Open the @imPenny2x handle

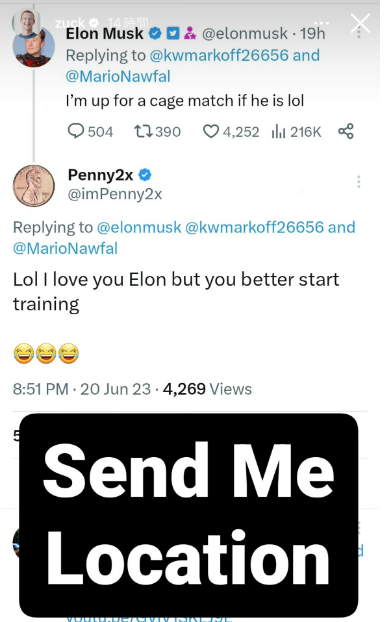(x=115, y=194)
